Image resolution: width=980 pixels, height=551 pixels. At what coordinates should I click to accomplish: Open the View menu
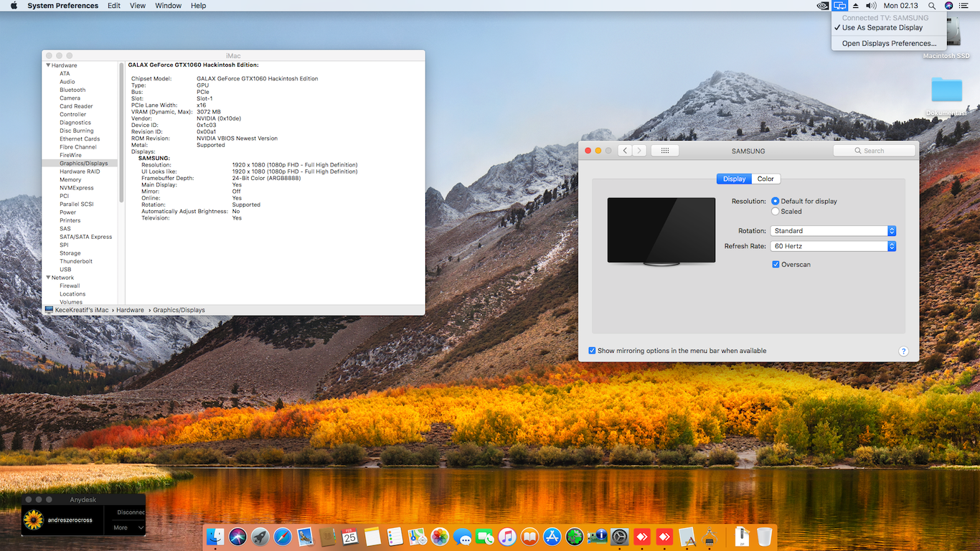point(138,6)
